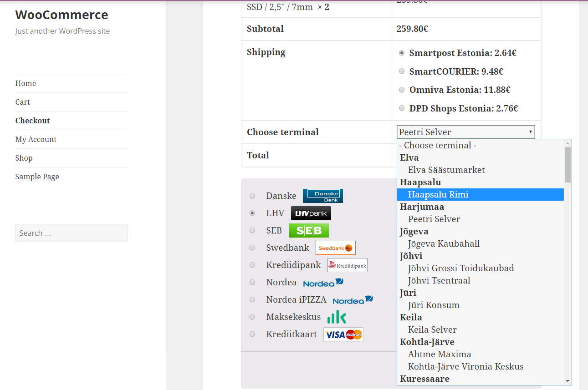Select Smartpost Estonia shipping option
Screen dimensions: 588x390
(x=402, y=53)
